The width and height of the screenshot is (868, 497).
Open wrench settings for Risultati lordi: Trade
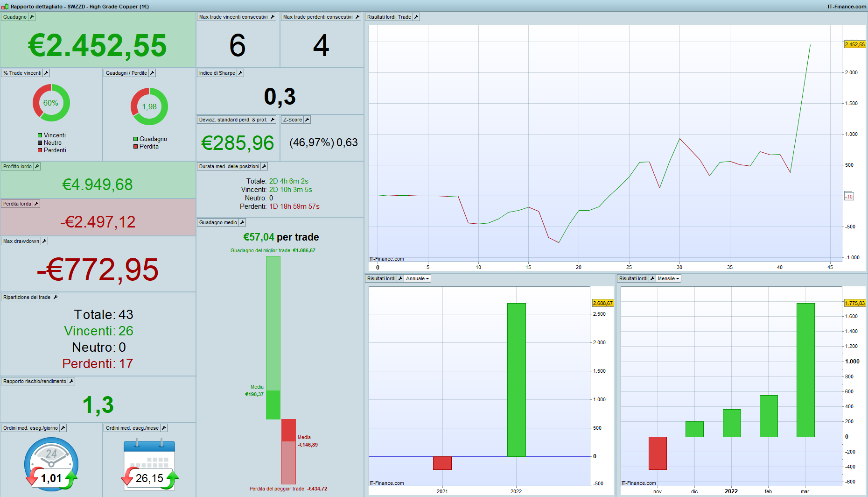pyautogui.click(x=416, y=17)
